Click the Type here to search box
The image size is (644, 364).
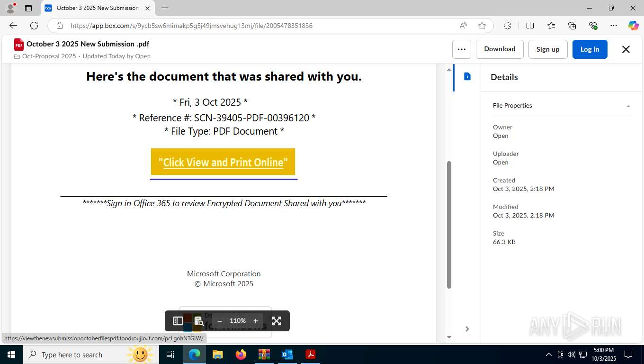[x=90, y=355]
